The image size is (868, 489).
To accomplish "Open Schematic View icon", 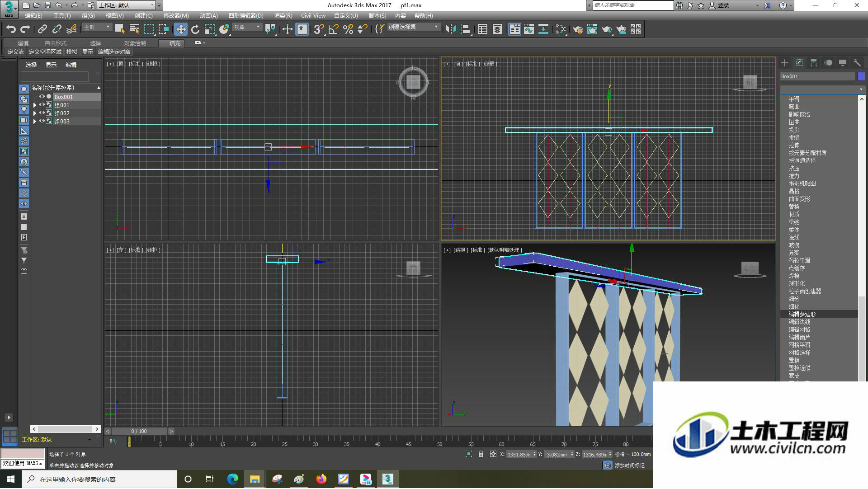I will 543,29.
